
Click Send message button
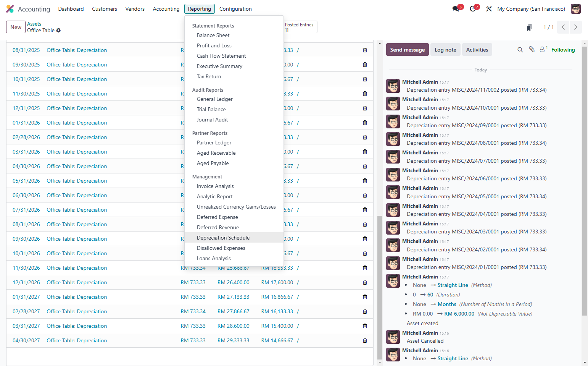tap(407, 50)
